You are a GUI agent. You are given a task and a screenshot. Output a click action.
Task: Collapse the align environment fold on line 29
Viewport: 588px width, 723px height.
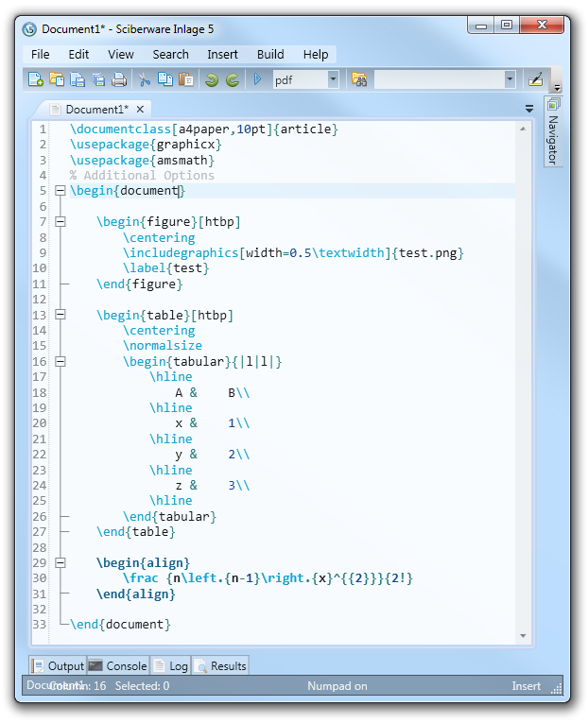coord(60,562)
